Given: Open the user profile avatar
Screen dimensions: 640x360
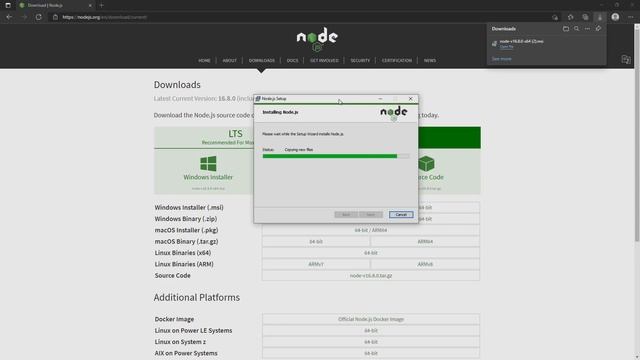Looking at the screenshot, I should point(615,17).
